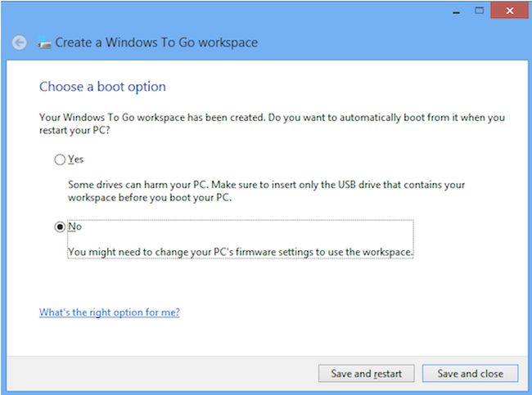Click the "Choose a boot option" heading
Image resolution: width=532 pixels, height=395 pixels.
coord(102,87)
